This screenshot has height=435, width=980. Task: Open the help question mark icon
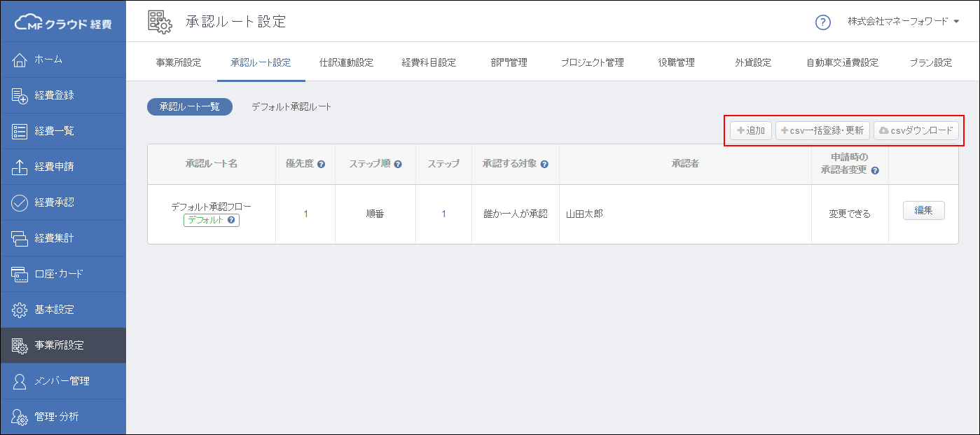tap(823, 22)
